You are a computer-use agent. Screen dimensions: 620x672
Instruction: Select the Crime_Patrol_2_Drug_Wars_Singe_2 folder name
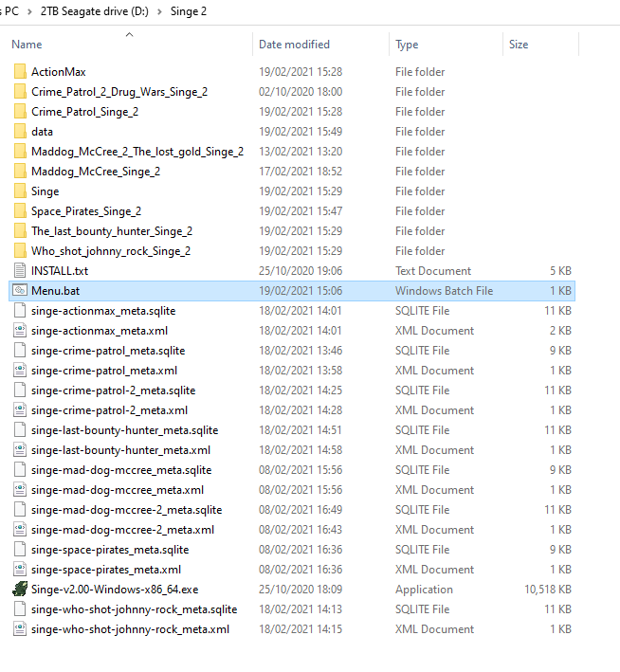pos(119,92)
